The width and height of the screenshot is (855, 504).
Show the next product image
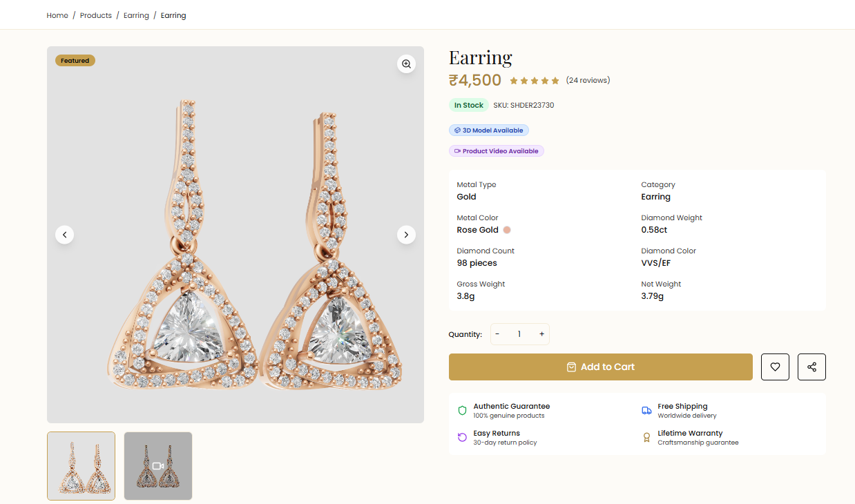point(406,235)
